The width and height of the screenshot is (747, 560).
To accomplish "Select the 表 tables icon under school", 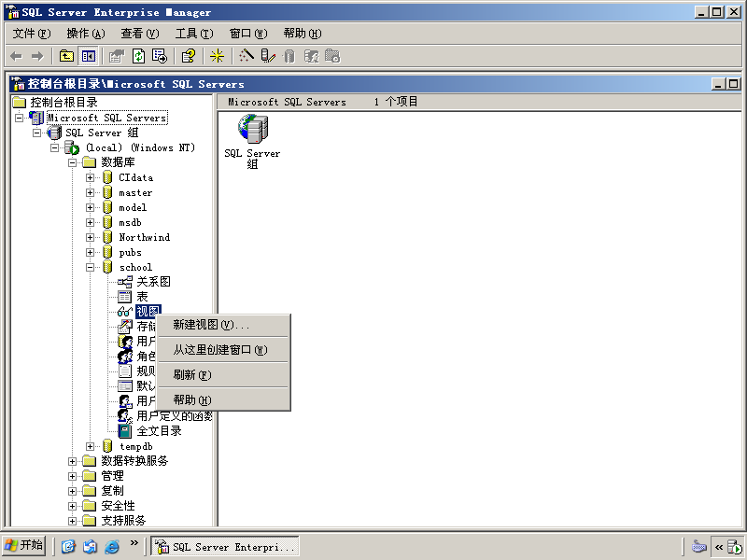I will [125, 297].
